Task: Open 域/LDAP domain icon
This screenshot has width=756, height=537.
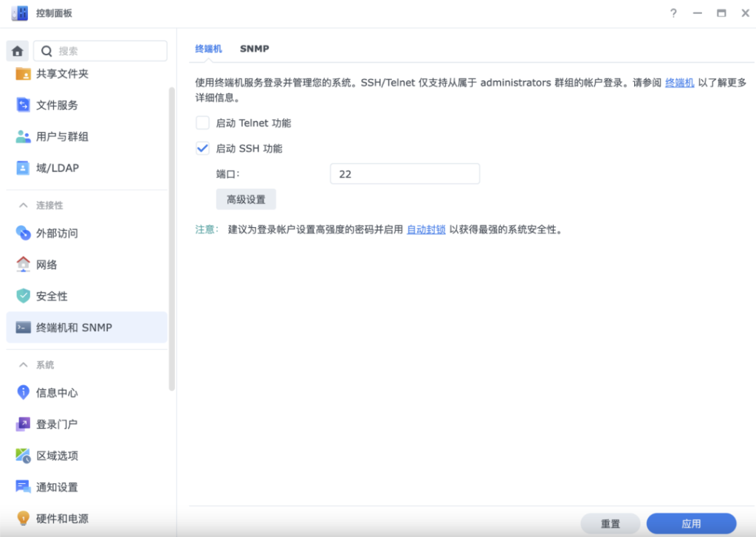Action: 24,168
